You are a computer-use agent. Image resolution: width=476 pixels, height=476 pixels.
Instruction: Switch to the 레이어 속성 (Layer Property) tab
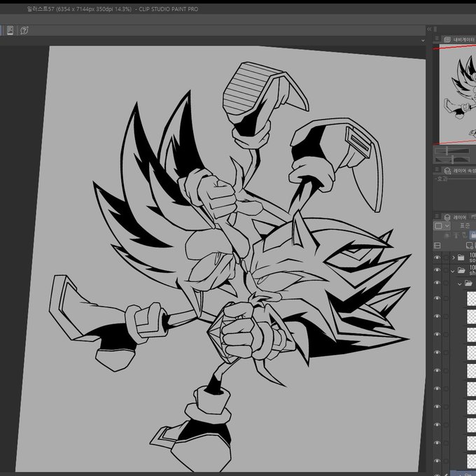(x=459, y=171)
